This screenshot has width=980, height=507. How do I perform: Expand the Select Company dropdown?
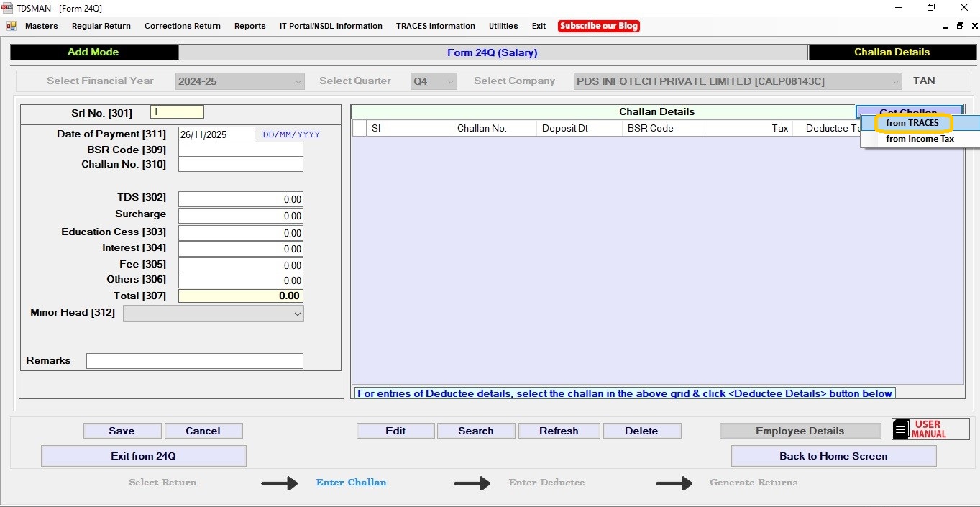click(x=894, y=81)
